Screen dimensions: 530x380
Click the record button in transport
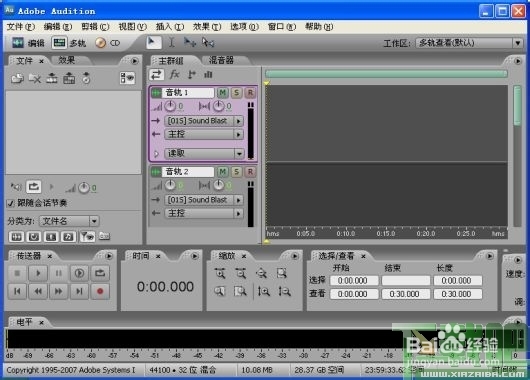click(x=100, y=291)
